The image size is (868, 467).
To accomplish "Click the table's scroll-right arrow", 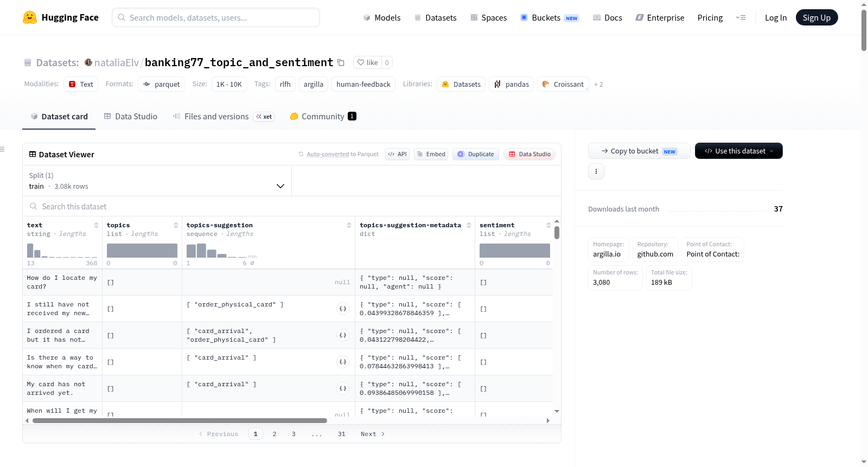I will (548, 420).
